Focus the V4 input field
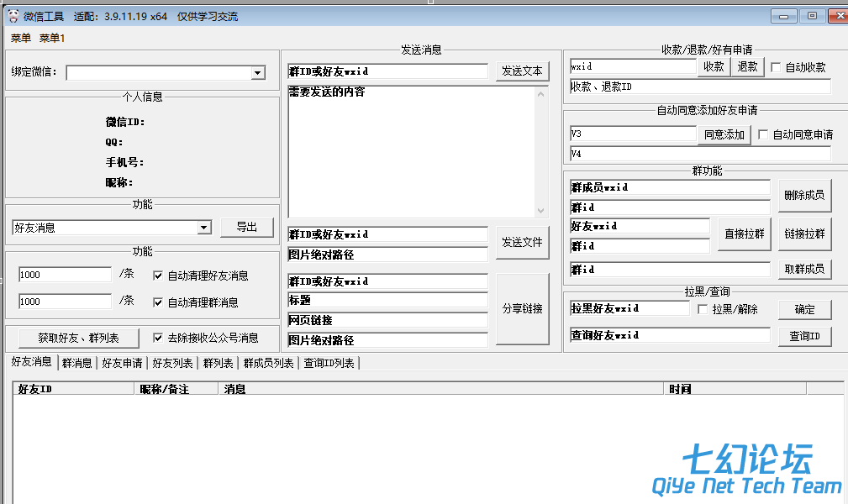The image size is (848, 504). click(x=700, y=154)
